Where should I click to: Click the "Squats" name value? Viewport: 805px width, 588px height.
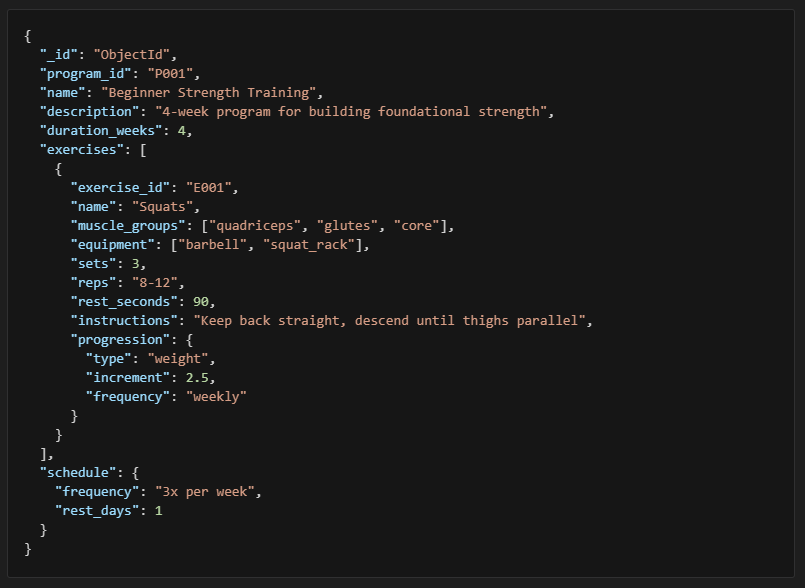point(166,206)
